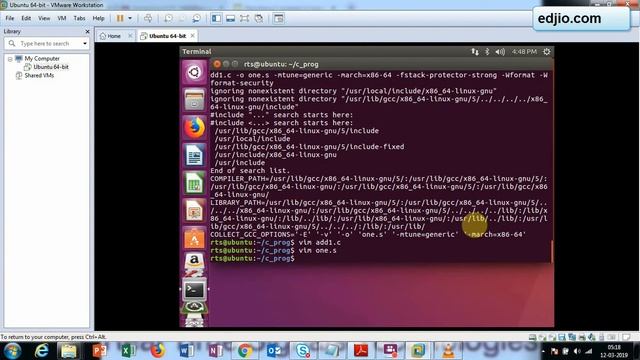Expand the power options dropdown arrow
This screenshot has height=360, width=640.
pyautogui.click(x=130, y=18)
